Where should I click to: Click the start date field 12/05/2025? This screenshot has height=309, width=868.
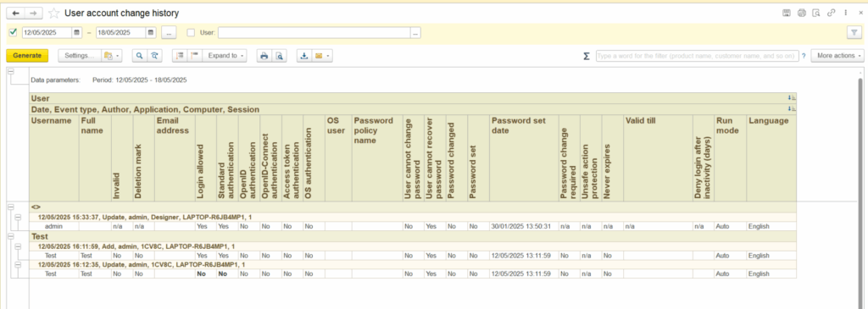pyautogui.click(x=47, y=33)
